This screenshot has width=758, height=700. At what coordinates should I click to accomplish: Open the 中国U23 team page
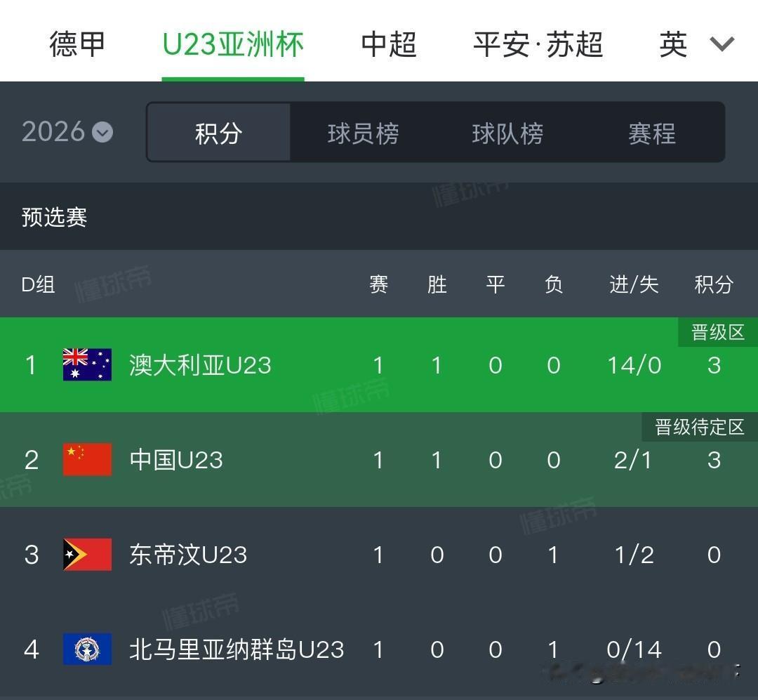176,460
